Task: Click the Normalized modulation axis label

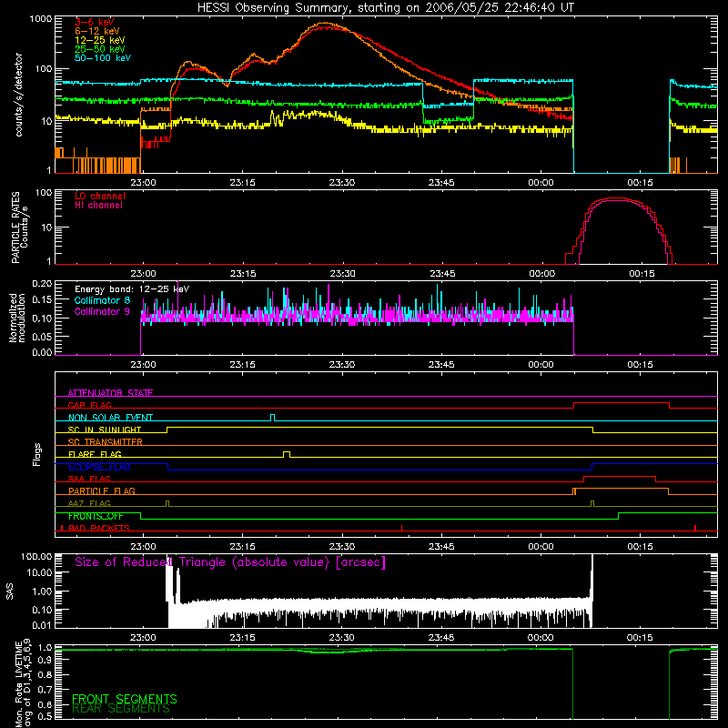Action: click(x=16, y=318)
